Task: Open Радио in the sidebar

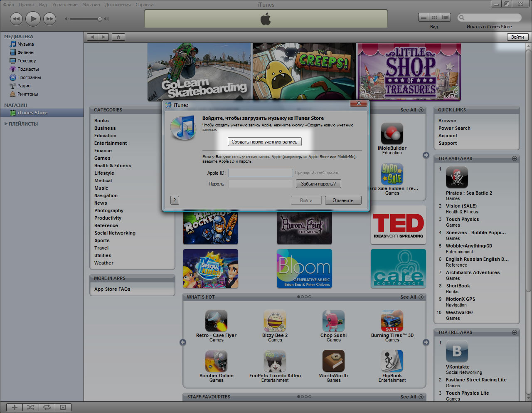Action: 24,86
